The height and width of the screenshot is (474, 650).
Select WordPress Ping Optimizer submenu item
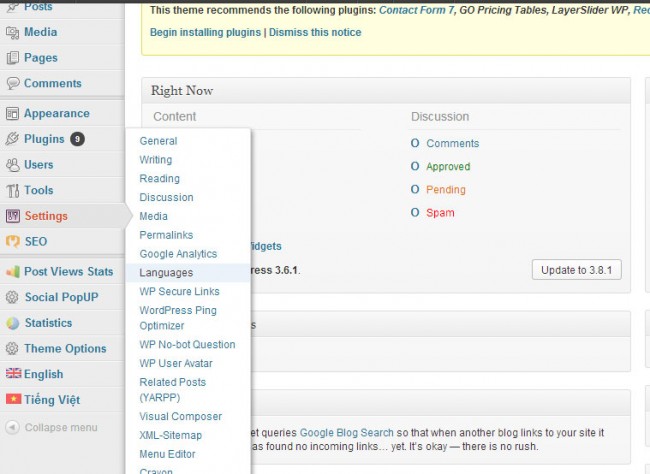pos(178,318)
